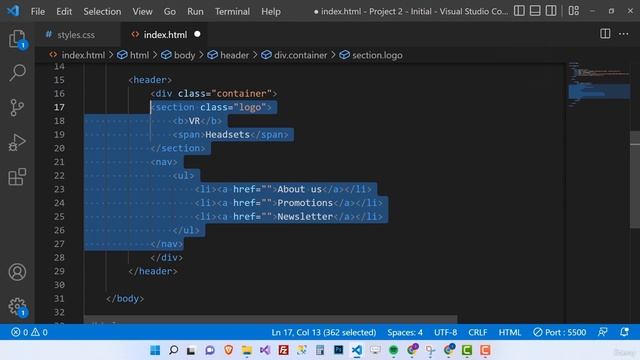The image size is (640, 360).
Task: Switch to the index.html tab
Action: click(165, 35)
